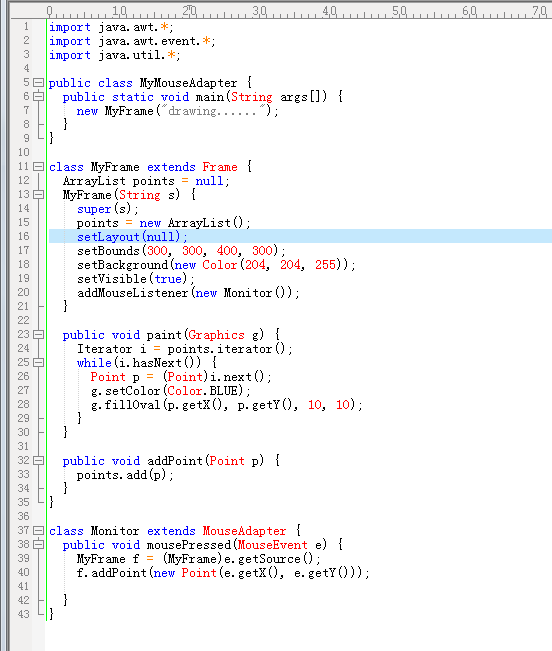Click on 'import java.awt.*;' on line 1
This screenshot has width=552, height=651.
(x=111, y=27)
